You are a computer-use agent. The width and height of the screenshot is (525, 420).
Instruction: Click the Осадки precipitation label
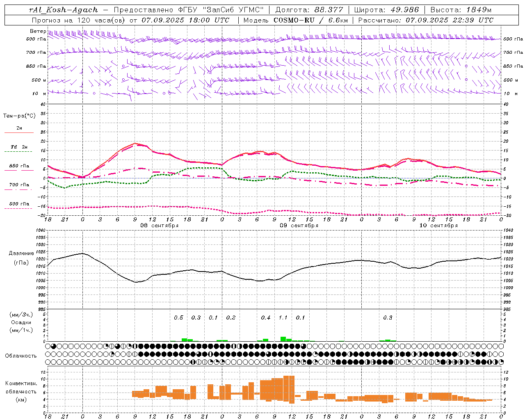point(21,322)
